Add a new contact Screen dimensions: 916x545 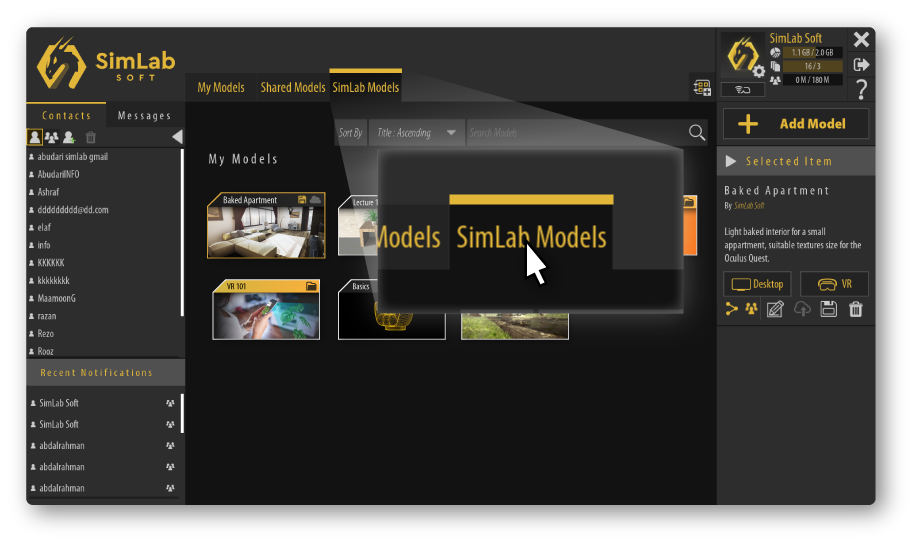(x=69, y=137)
